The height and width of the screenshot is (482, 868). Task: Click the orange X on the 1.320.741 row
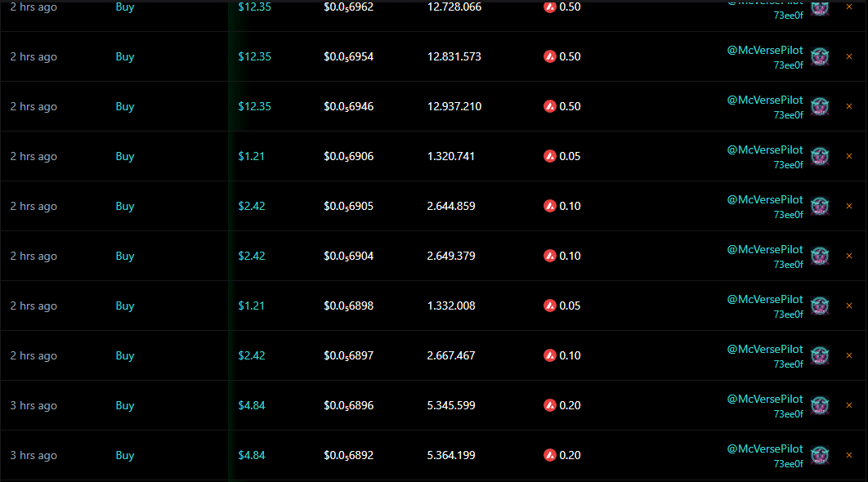tap(848, 157)
